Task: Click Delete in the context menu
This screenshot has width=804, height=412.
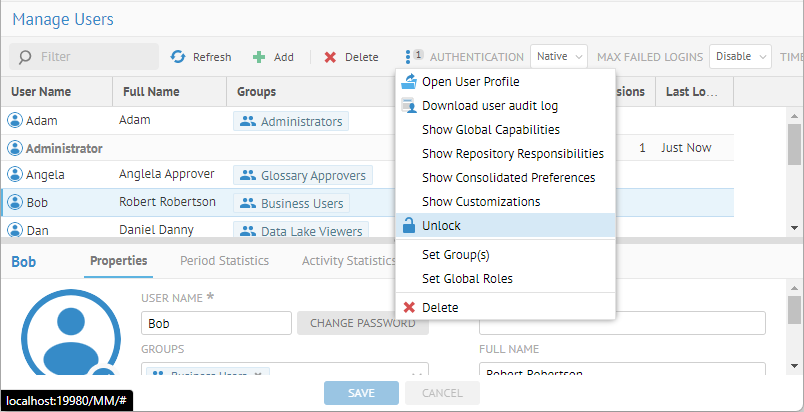Action: (440, 307)
